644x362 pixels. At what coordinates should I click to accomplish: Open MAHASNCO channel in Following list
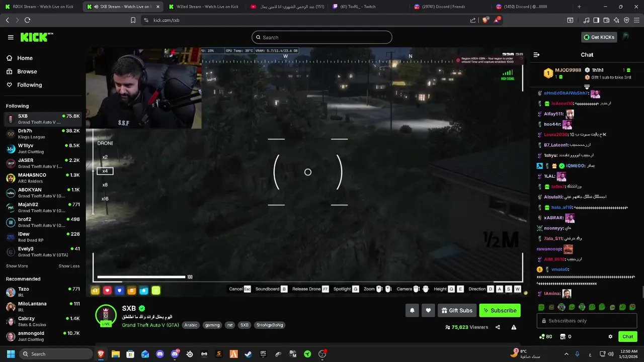pos(42,178)
